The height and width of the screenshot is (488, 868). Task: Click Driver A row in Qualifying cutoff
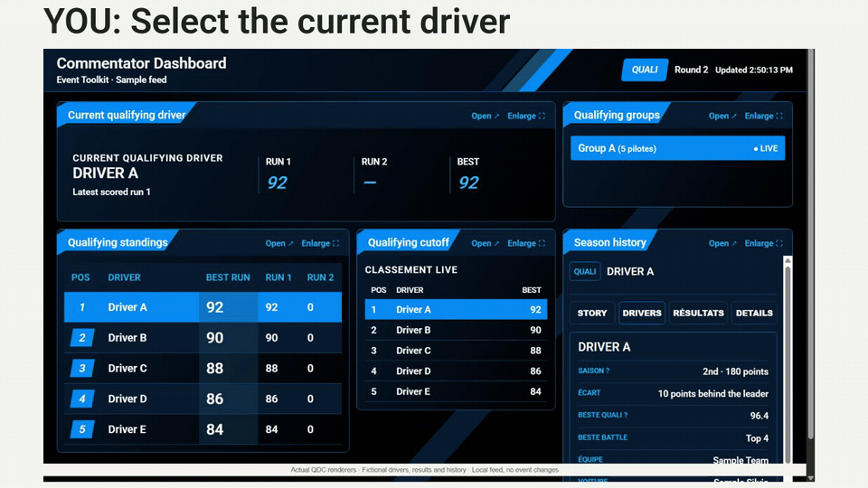click(456, 309)
